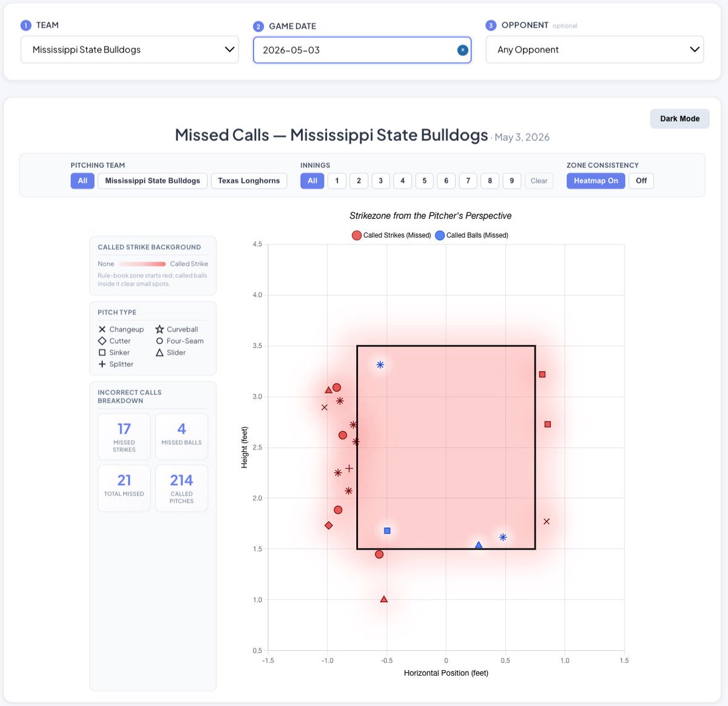The image size is (728, 706).
Task: Click the 17 Missed Strikes card
Action: point(124,437)
